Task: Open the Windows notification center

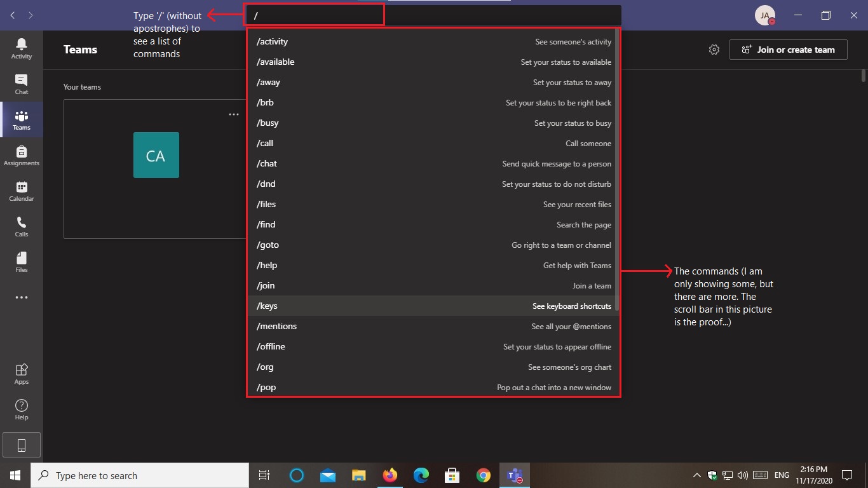Action: point(847,475)
